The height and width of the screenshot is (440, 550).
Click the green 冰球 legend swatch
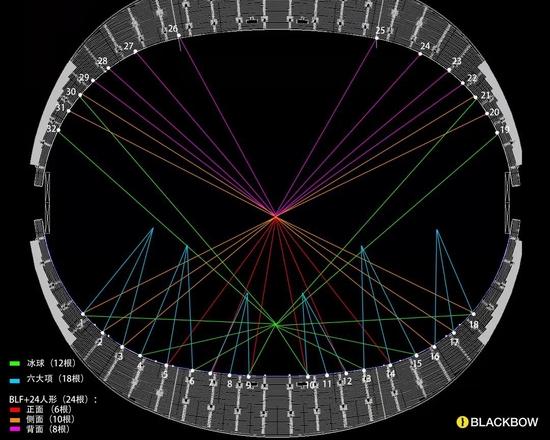tap(15, 364)
